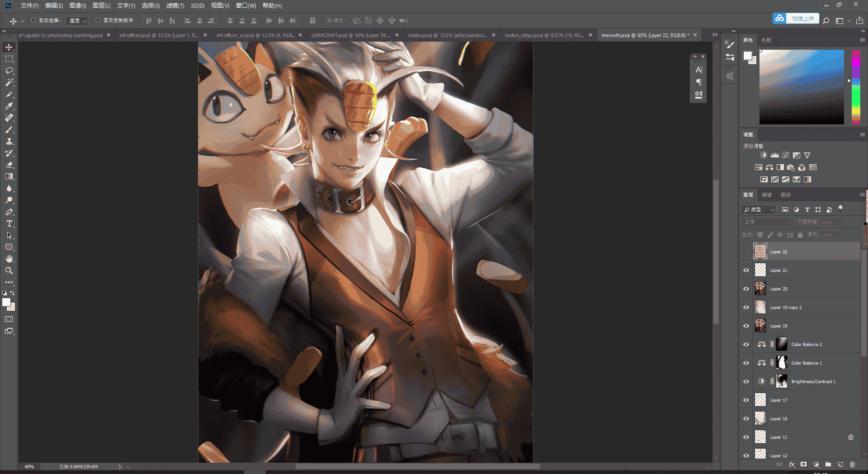The image size is (868, 474).
Task: Toggle visibility of Color Balance 2
Action: [746, 344]
